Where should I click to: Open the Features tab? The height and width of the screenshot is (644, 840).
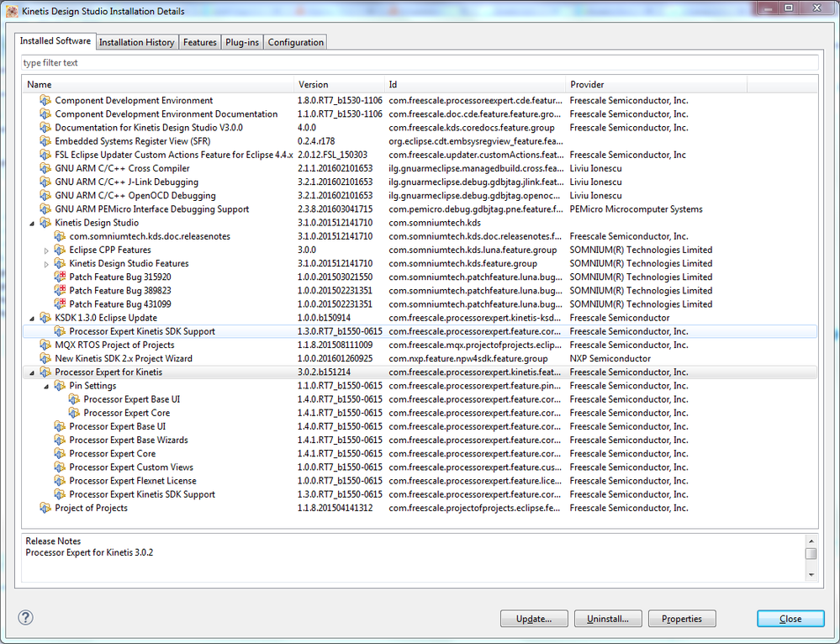[200, 42]
